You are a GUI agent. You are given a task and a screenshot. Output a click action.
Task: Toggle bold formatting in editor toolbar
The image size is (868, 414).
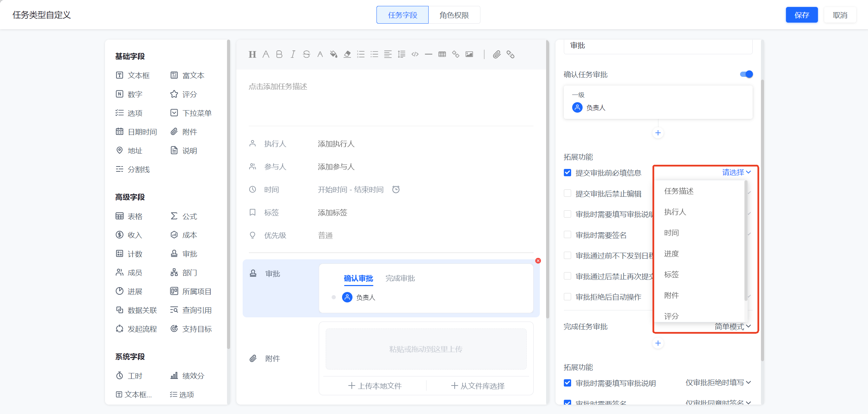point(279,54)
